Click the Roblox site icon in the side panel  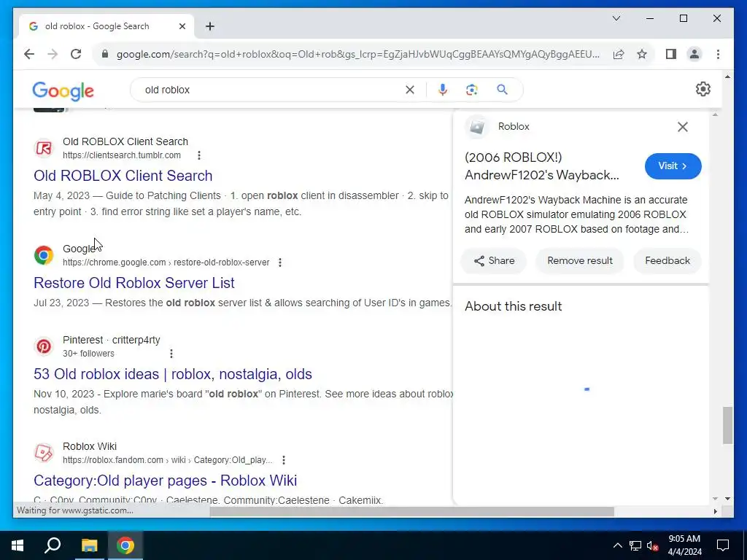pos(476,127)
